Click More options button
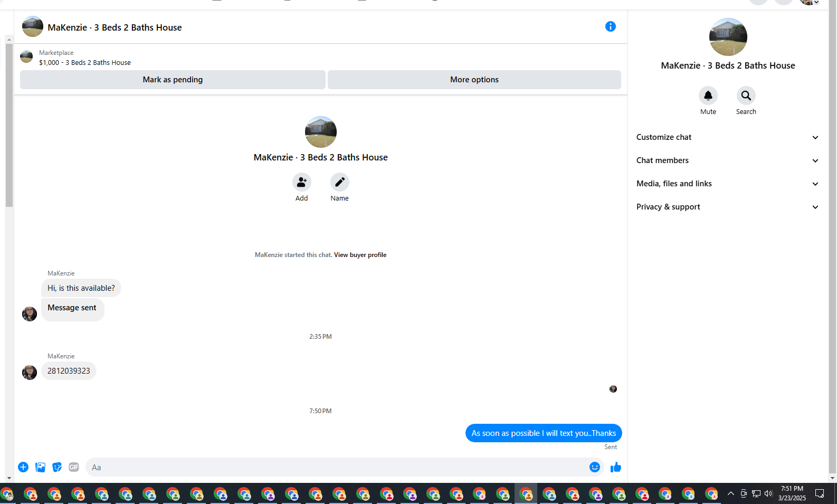 474,80
